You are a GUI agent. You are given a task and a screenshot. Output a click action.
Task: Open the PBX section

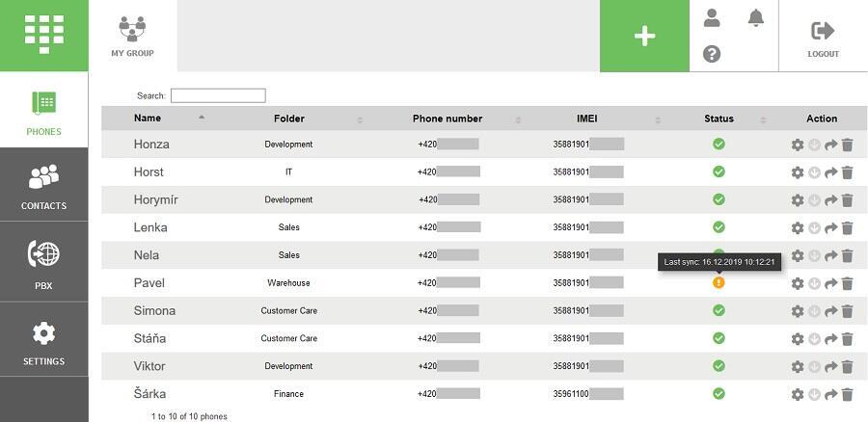(43, 263)
